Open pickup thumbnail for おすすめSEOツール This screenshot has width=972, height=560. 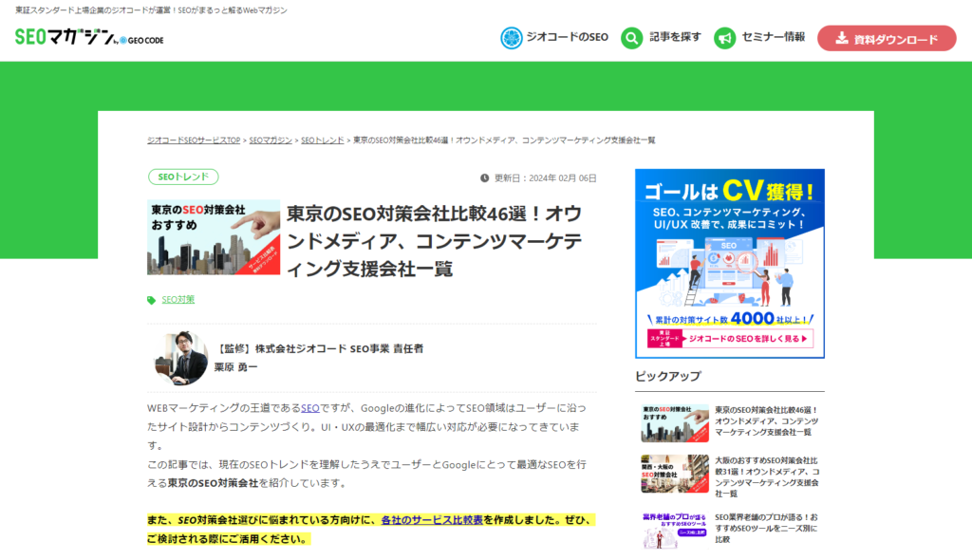(x=675, y=531)
